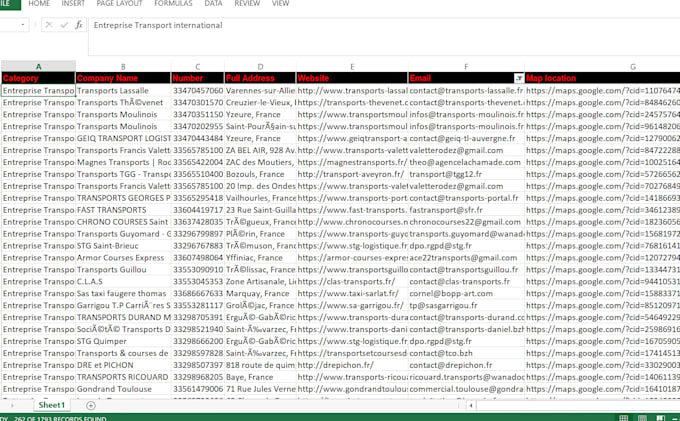The width and height of the screenshot is (680, 421).
Task: Open the FORMULAS ribbon tab
Action: pos(173,3)
